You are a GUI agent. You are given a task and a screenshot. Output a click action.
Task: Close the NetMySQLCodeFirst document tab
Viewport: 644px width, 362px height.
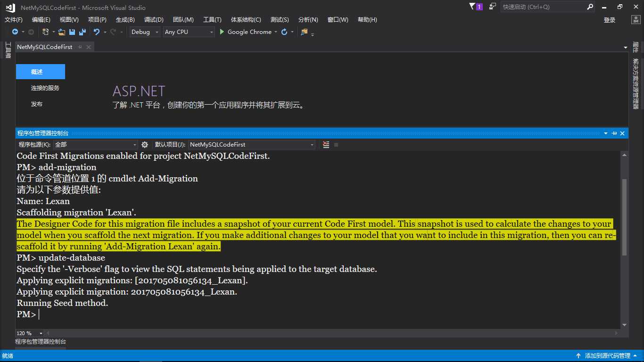[88, 47]
